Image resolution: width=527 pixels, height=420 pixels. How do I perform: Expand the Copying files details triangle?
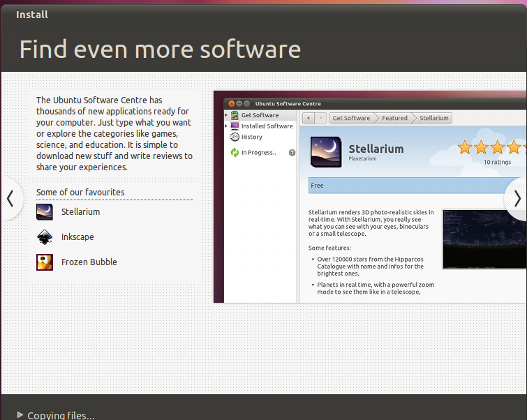click(20, 414)
